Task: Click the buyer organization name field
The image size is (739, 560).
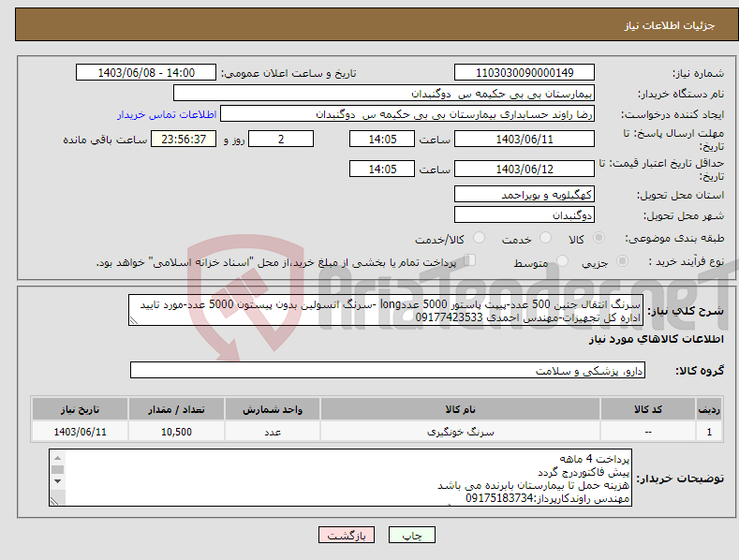Action: (384, 94)
